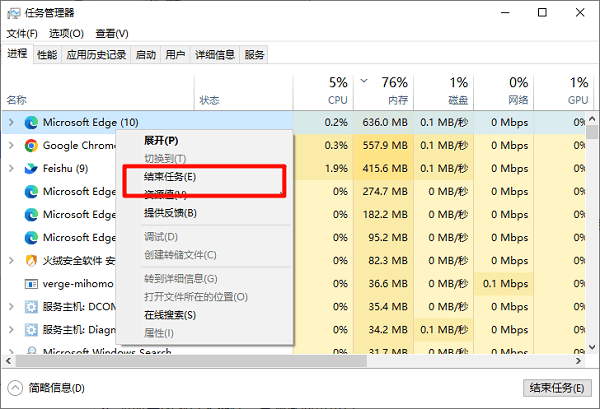
Task: Click the gear icon of 服务主机: Diagn
Action: [31, 330]
